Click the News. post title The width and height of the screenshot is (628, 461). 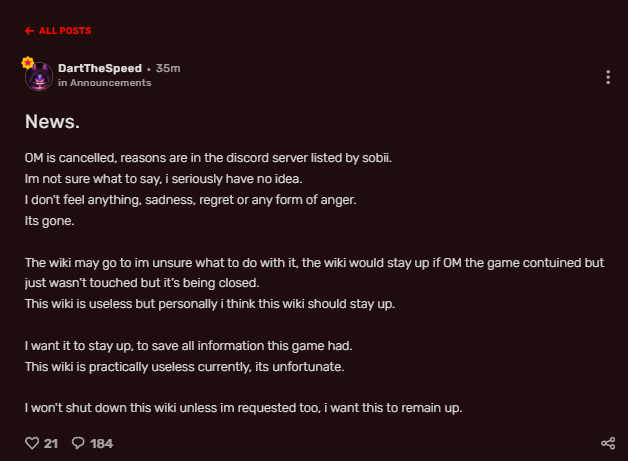pyautogui.click(x=52, y=123)
